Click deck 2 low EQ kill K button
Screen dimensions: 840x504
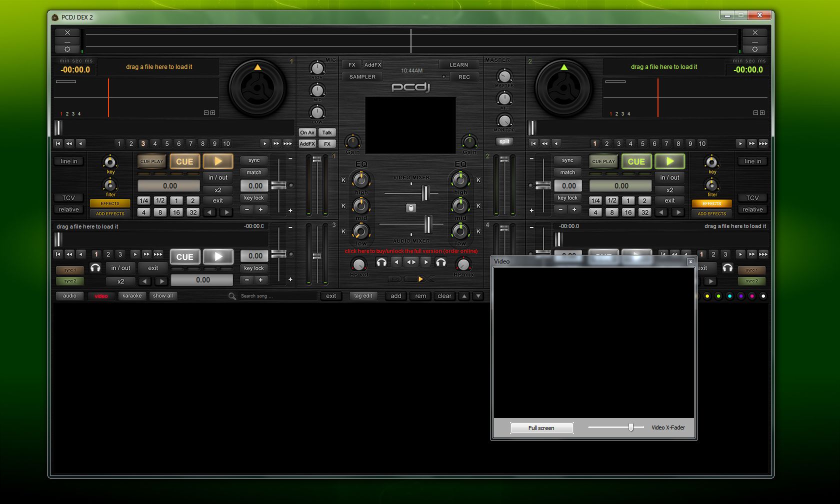(x=478, y=231)
